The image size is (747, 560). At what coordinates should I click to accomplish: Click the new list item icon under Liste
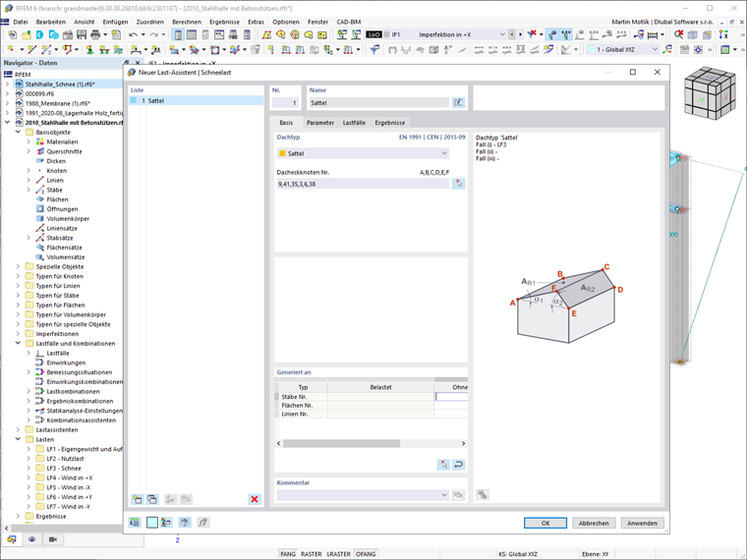(x=138, y=499)
